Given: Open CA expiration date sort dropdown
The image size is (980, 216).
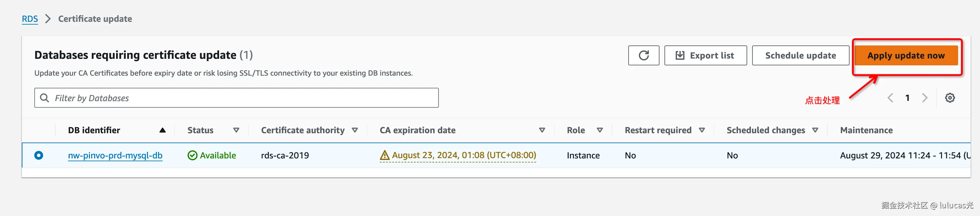Looking at the screenshot, I should pyautogui.click(x=542, y=130).
